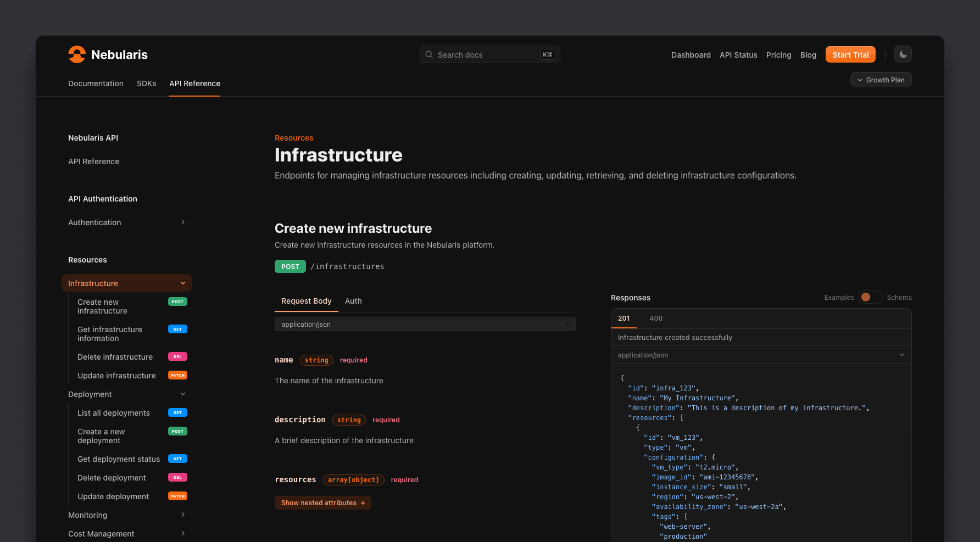Click the DEL badge next to Delete deployment
The width and height of the screenshot is (980, 542).
click(x=177, y=477)
